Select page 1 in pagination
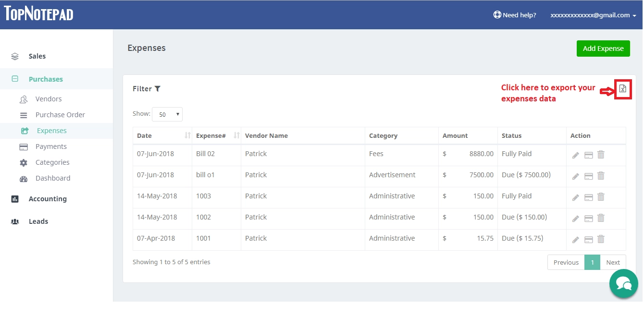This screenshot has height=317, width=644. (593, 262)
